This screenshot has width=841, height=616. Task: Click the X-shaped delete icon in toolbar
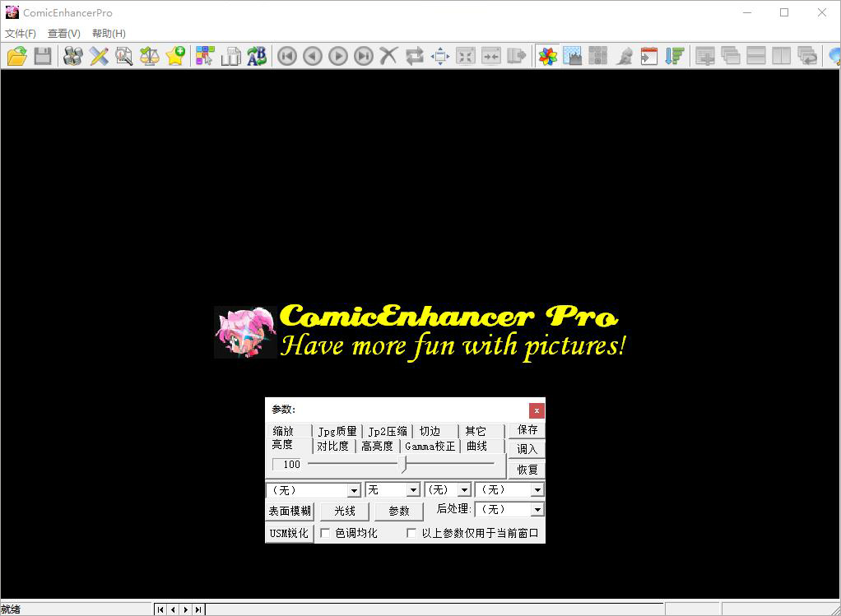[x=388, y=56]
